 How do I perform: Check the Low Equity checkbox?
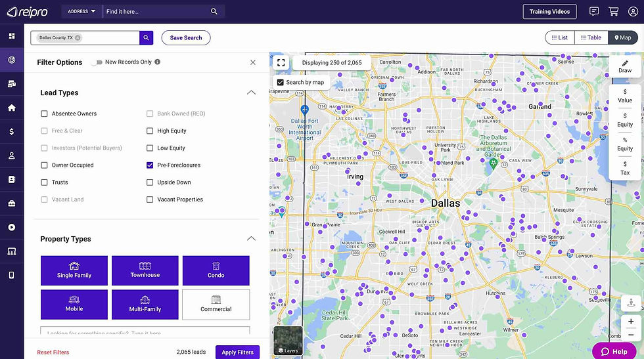[150, 148]
